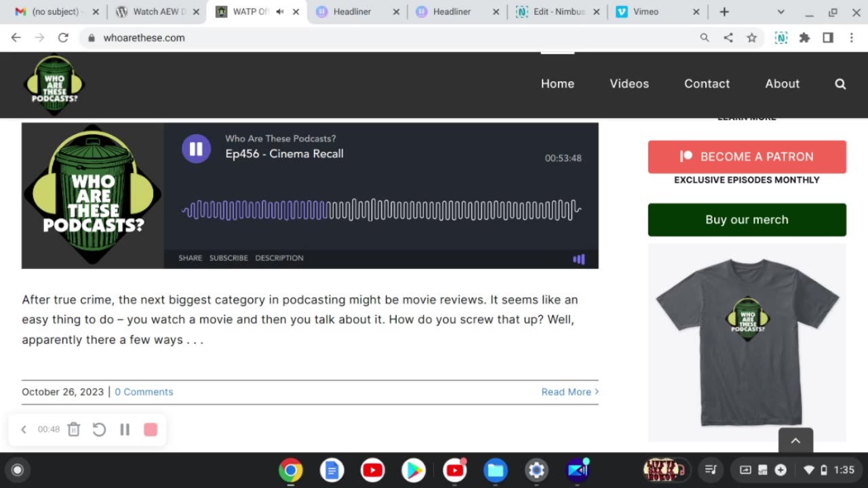Close the Vimeo tab

696,12
